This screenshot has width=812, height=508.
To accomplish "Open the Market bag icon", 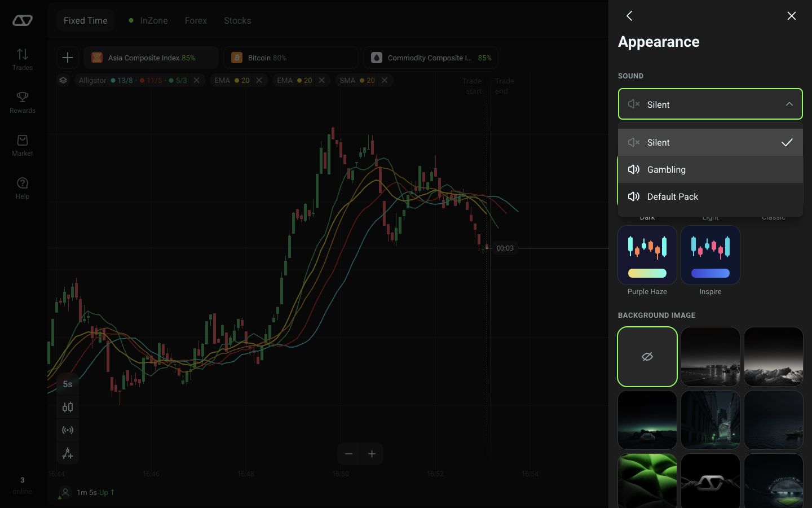I will point(23,146).
